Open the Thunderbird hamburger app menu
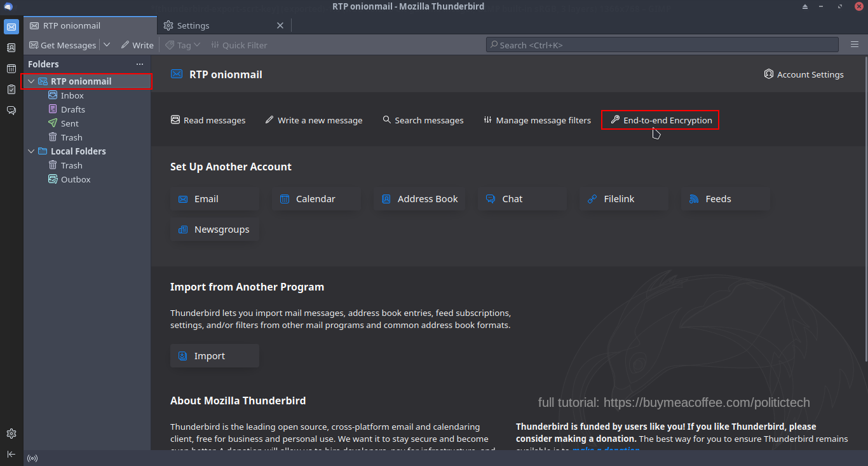The image size is (868, 466). [855, 45]
